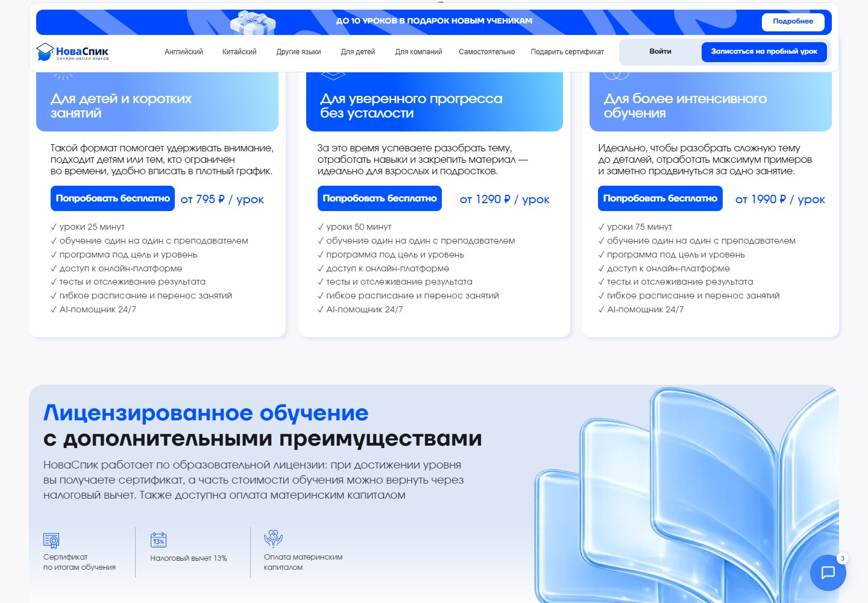Click the maternity capital hands icon
Screen dimensions: 868x603
tap(273, 538)
